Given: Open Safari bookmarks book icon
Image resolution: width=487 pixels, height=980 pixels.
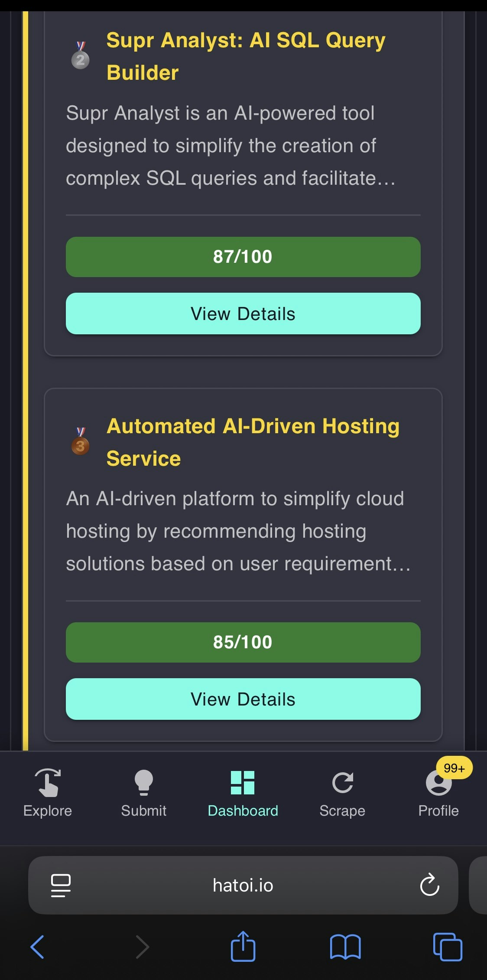Looking at the screenshot, I should 345,947.
